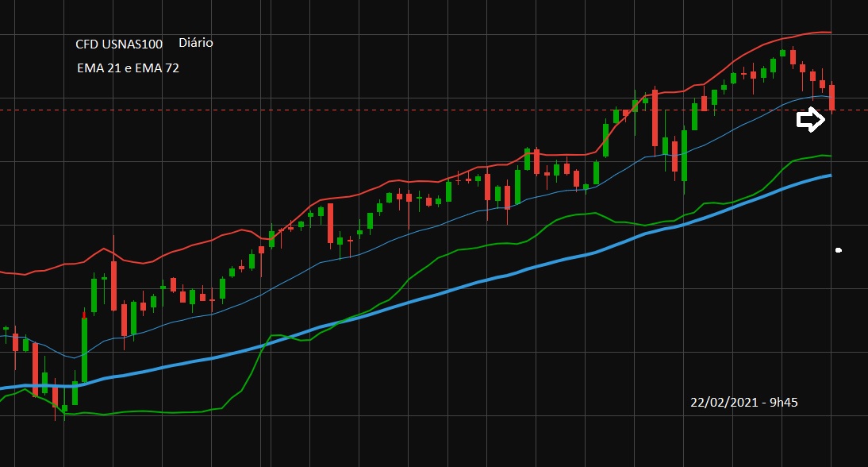868x467 pixels.
Task: Click the "22/02/2021 - 9h45" timestamp text
Action: (743, 403)
